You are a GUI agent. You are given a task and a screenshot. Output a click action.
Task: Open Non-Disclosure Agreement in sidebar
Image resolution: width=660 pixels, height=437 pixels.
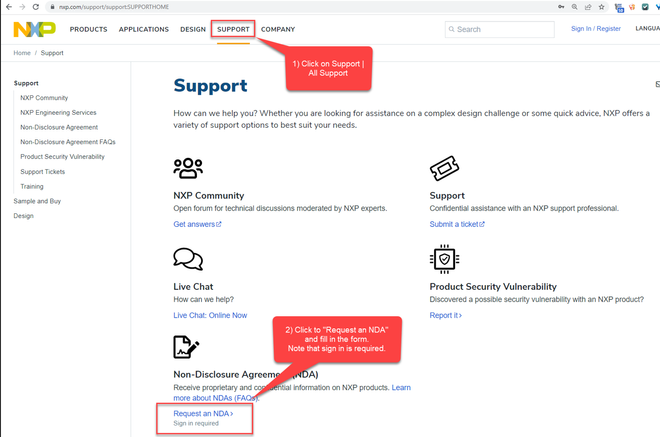[x=59, y=127]
